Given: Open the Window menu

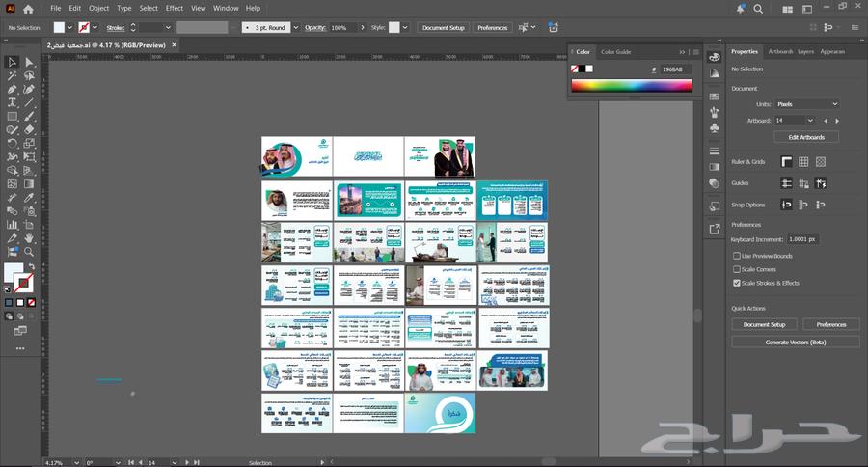Looking at the screenshot, I should [x=226, y=9].
